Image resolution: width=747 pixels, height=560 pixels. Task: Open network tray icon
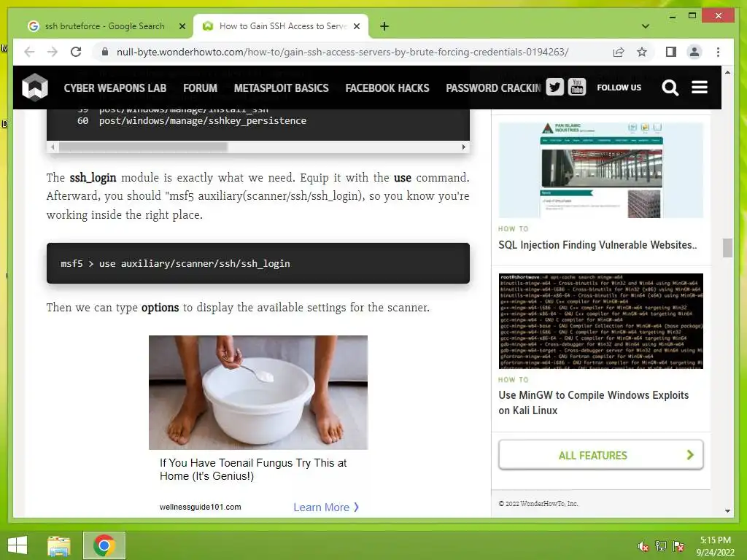[x=661, y=546]
